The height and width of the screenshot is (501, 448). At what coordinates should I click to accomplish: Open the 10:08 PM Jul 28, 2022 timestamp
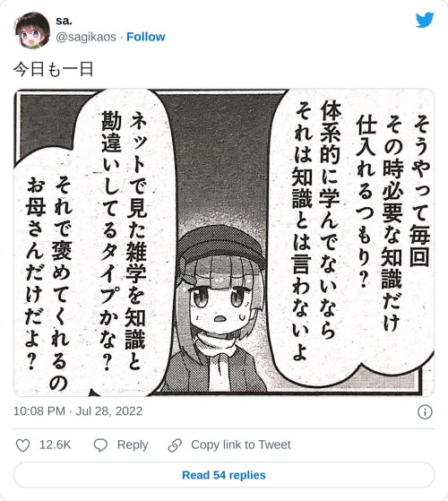(x=78, y=410)
